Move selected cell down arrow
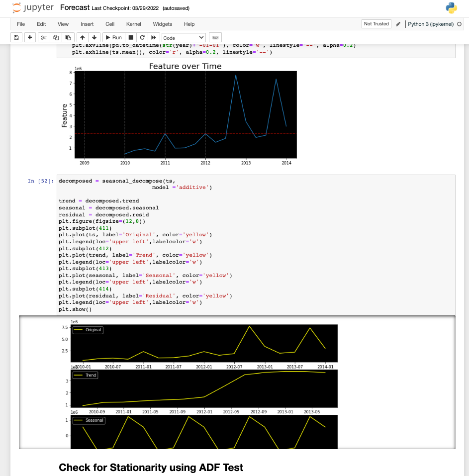The image size is (469, 476). [x=94, y=37]
